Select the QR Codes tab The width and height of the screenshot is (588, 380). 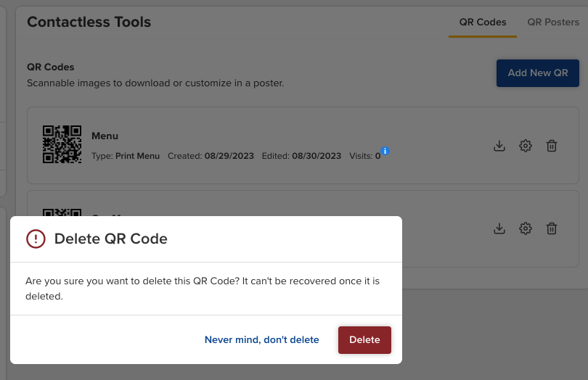(483, 22)
